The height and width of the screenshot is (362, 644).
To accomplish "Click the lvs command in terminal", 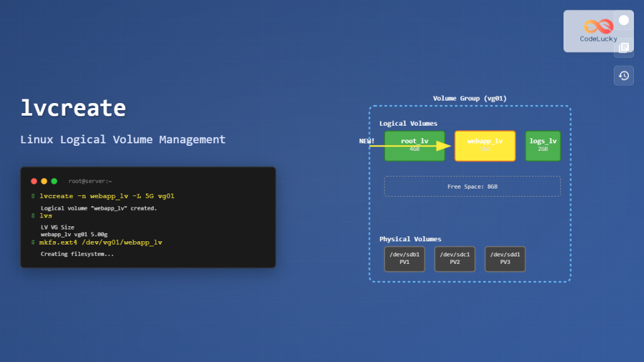I will pyautogui.click(x=46, y=216).
